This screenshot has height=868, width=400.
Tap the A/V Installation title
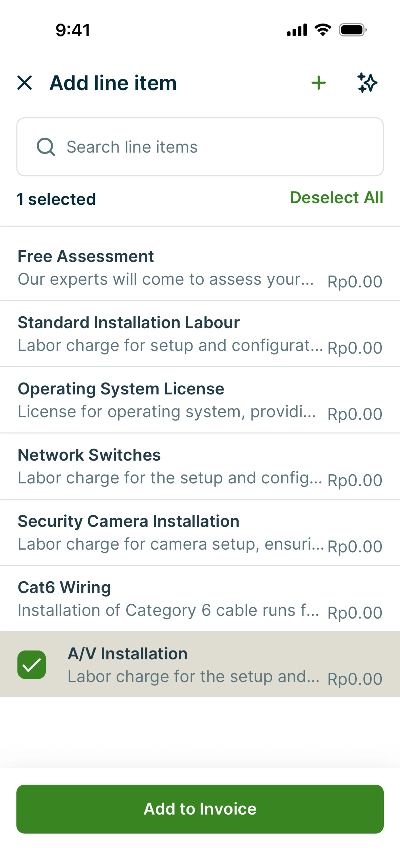[128, 654]
